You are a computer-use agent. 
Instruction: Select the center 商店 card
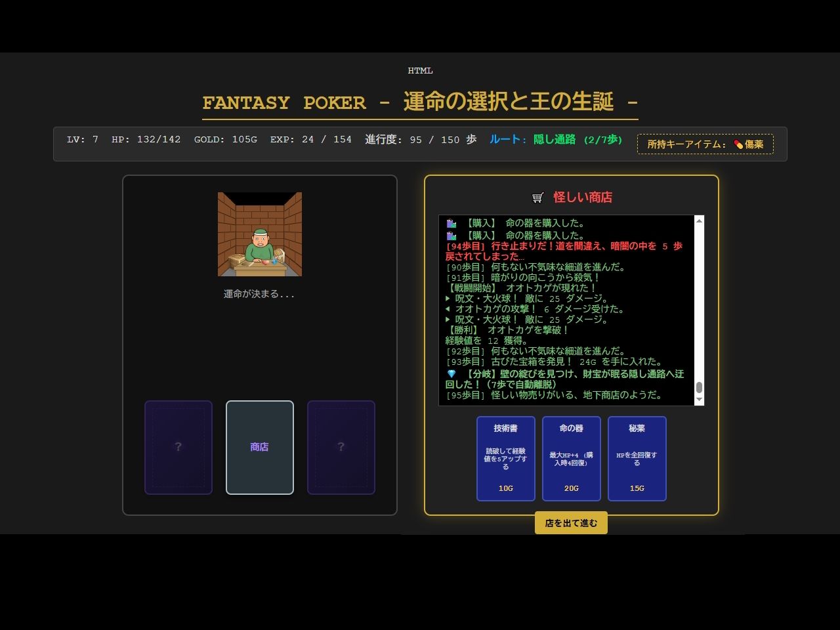click(x=260, y=447)
